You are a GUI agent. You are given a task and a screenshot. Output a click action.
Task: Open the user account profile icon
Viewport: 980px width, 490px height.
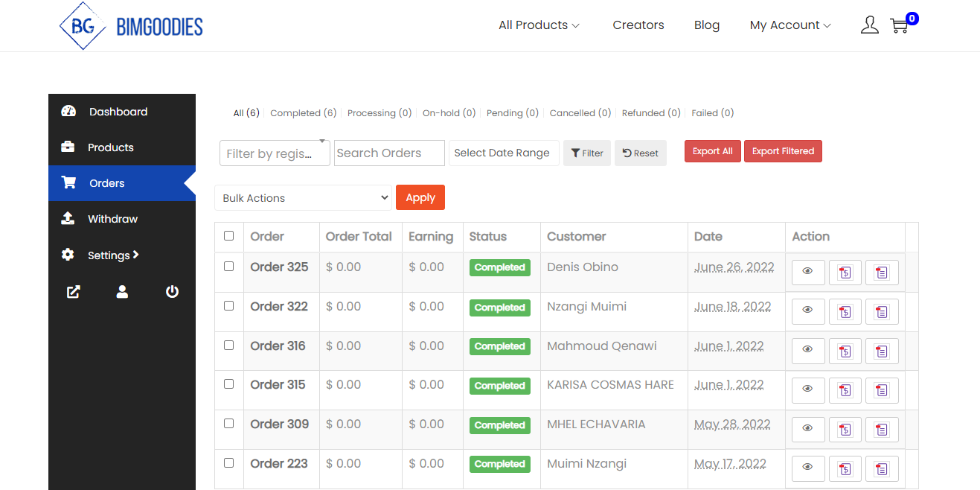click(869, 25)
